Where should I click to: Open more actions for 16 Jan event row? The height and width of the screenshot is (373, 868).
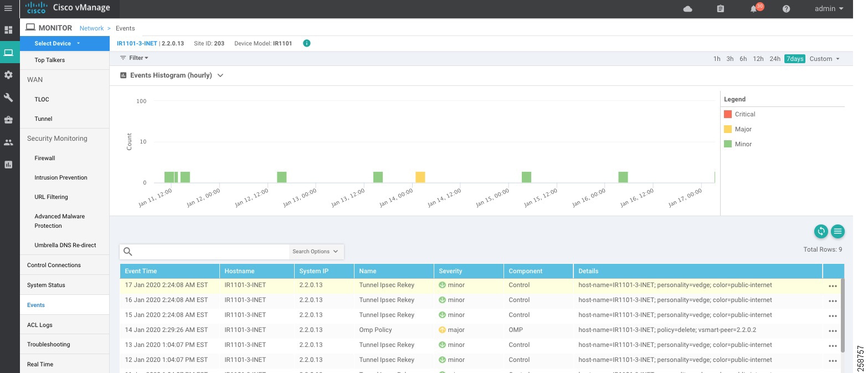coord(833,301)
